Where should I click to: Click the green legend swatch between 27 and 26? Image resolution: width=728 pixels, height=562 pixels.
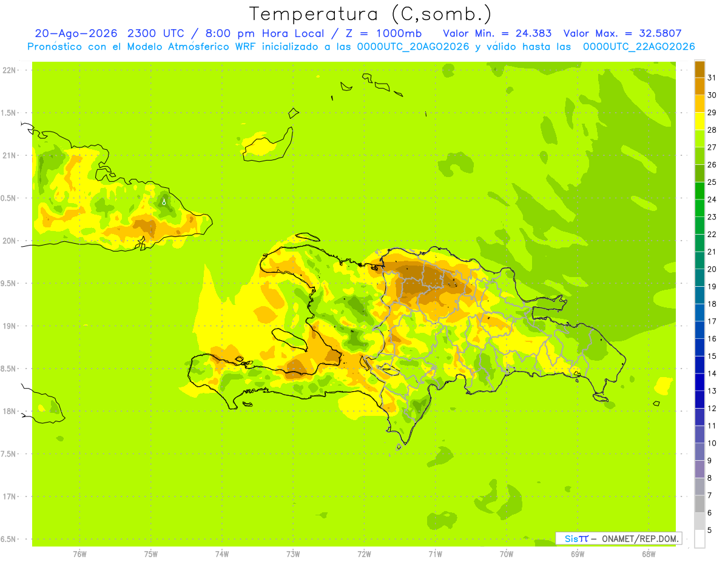699,156
